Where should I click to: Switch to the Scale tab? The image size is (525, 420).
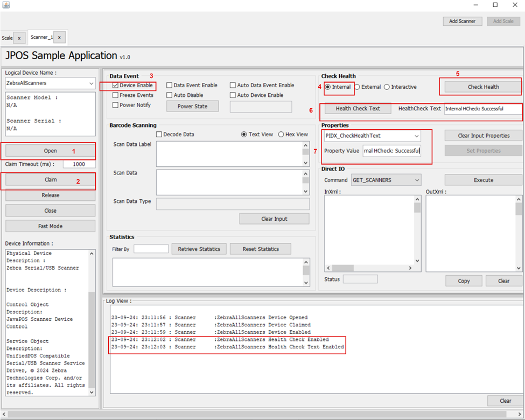[x=6, y=38]
